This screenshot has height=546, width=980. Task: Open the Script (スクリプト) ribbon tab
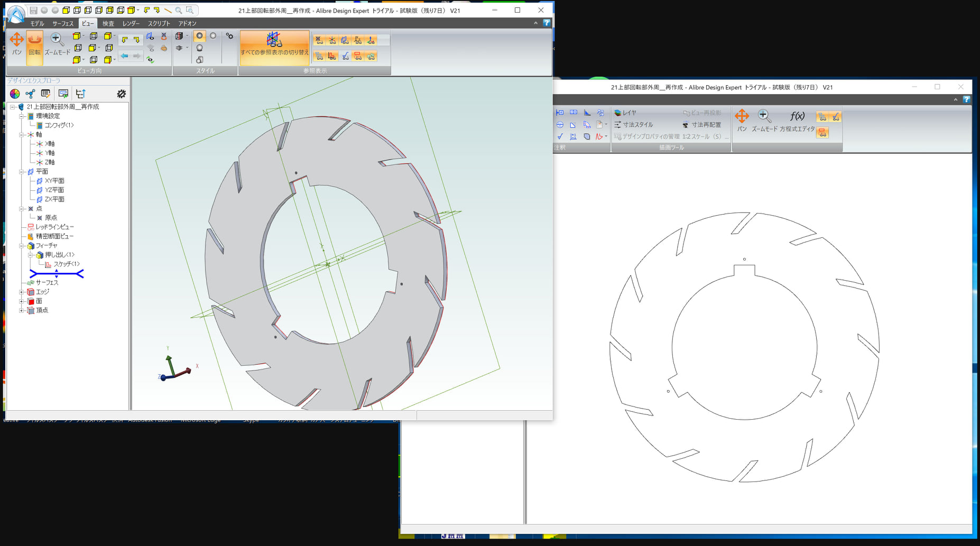point(159,23)
